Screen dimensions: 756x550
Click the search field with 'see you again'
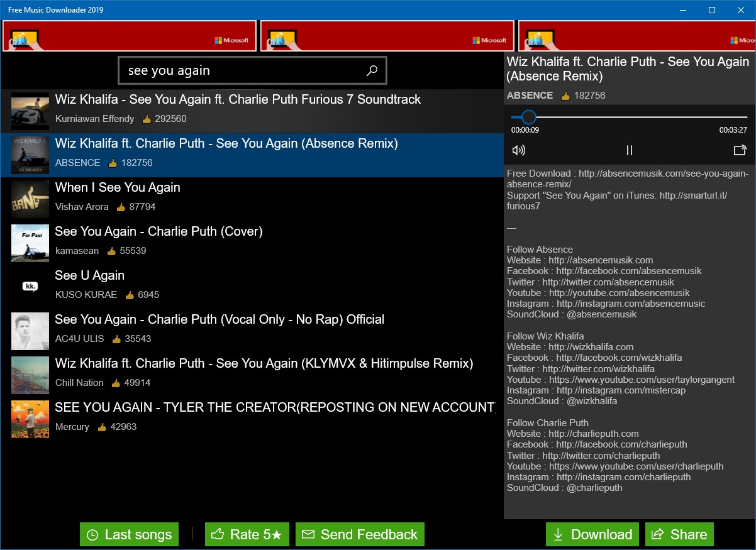click(252, 70)
